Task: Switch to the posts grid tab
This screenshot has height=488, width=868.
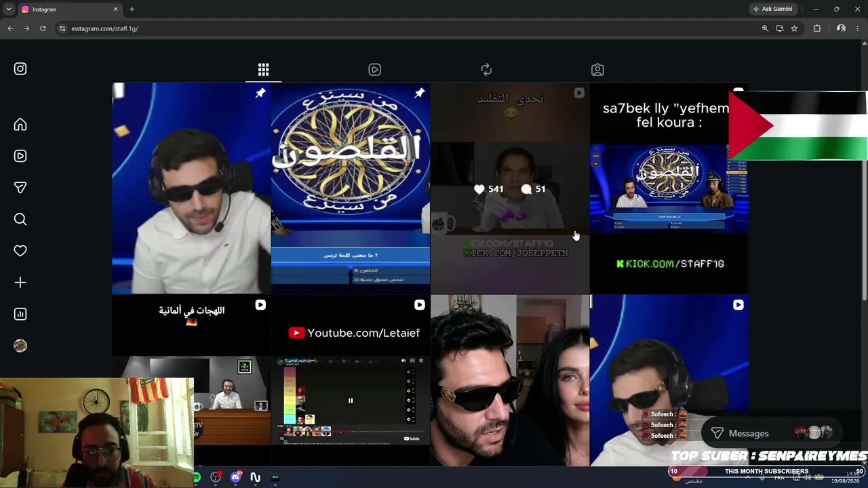Action: point(263,70)
